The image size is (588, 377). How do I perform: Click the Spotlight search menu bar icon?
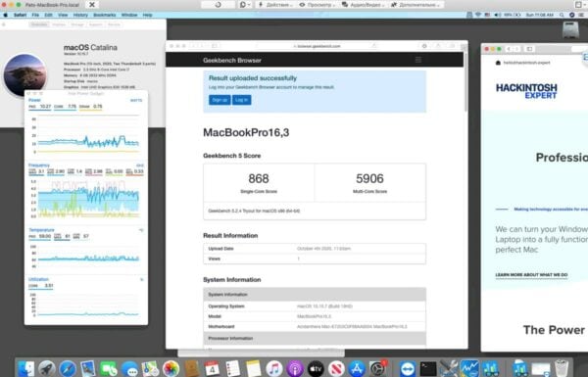(562, 15)
